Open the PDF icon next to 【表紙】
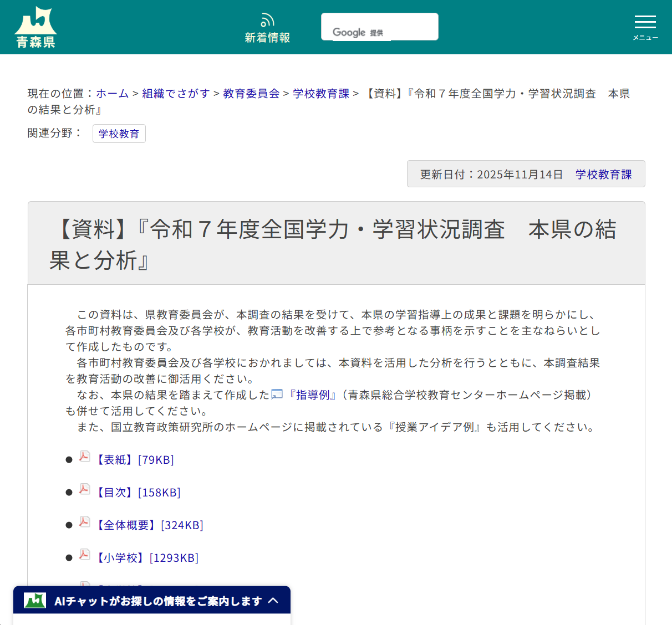The height and width of the screenshot is (625, 672). 84,457
